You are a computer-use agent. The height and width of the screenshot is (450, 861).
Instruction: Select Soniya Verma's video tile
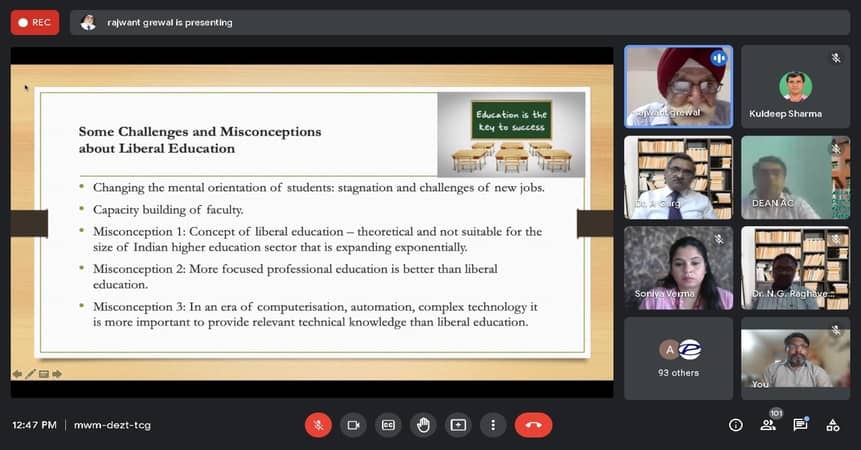pos(678,268)
